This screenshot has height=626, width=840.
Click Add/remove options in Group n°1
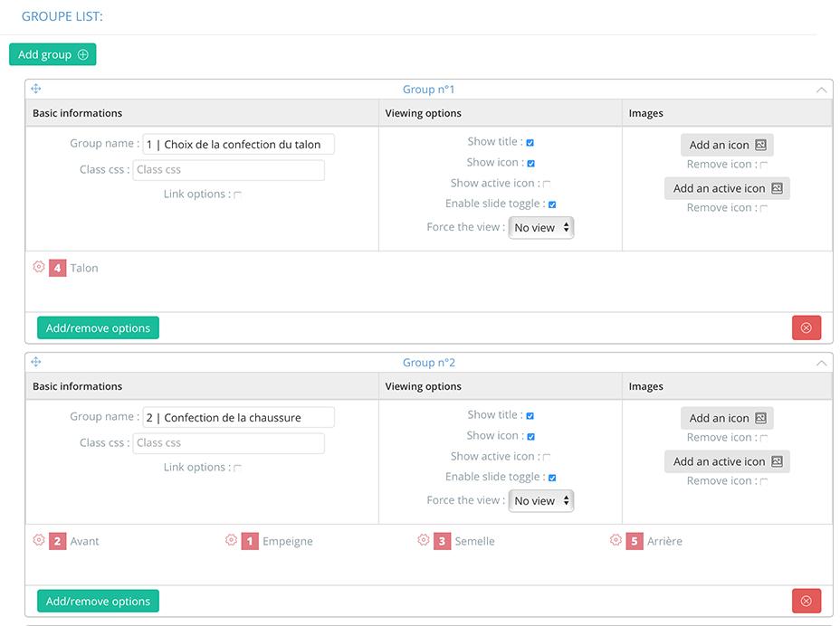[x=98, y=327]
